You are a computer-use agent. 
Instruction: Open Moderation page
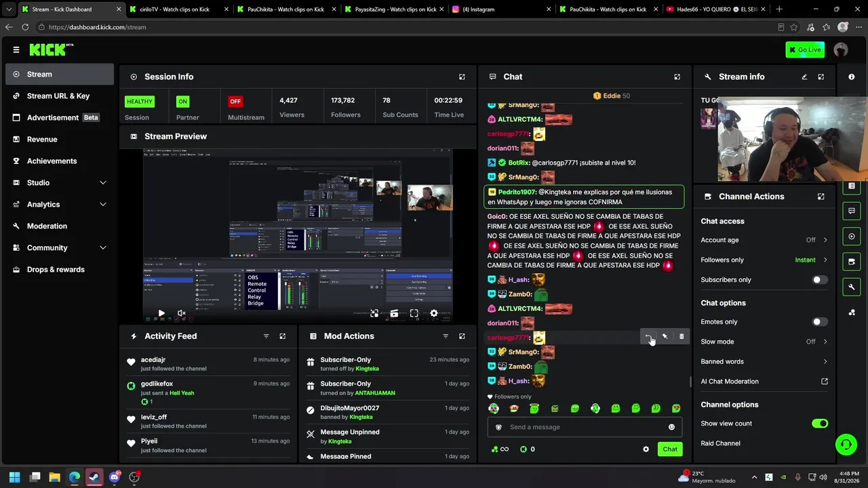(x=60, y=226)
